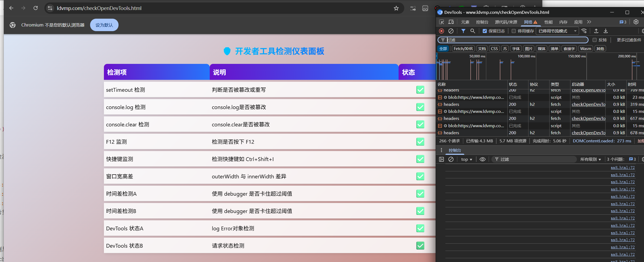Toggle device toolbar emulation icon

[x=451, y=22]
